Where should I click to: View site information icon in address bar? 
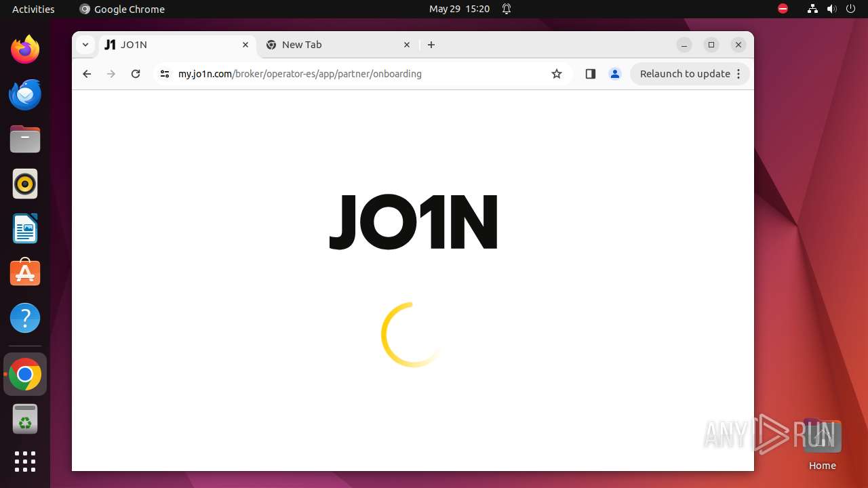point(164,74)
